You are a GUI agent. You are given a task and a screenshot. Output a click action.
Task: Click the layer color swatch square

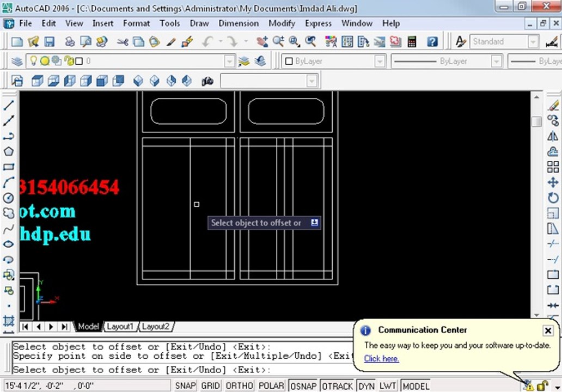pos(79,62)
